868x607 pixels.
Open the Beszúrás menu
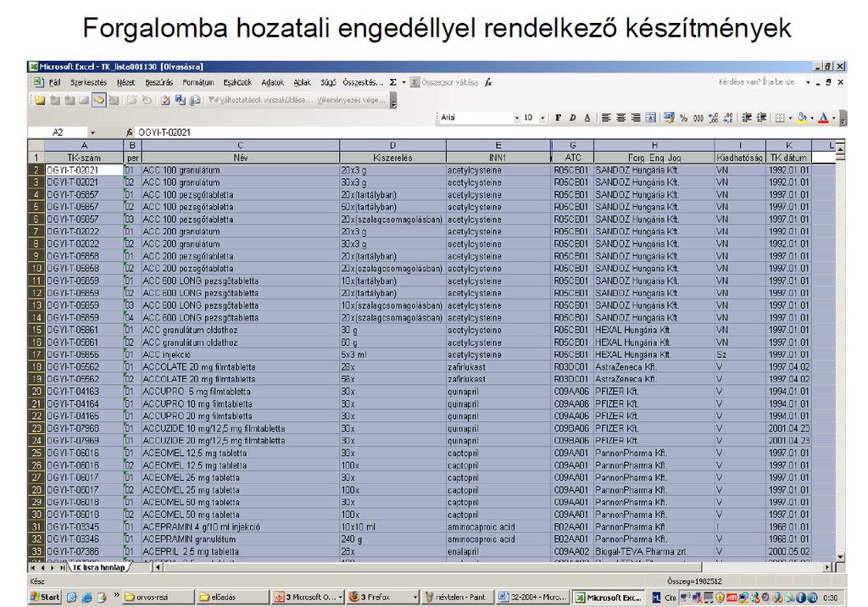coord(159,82)
